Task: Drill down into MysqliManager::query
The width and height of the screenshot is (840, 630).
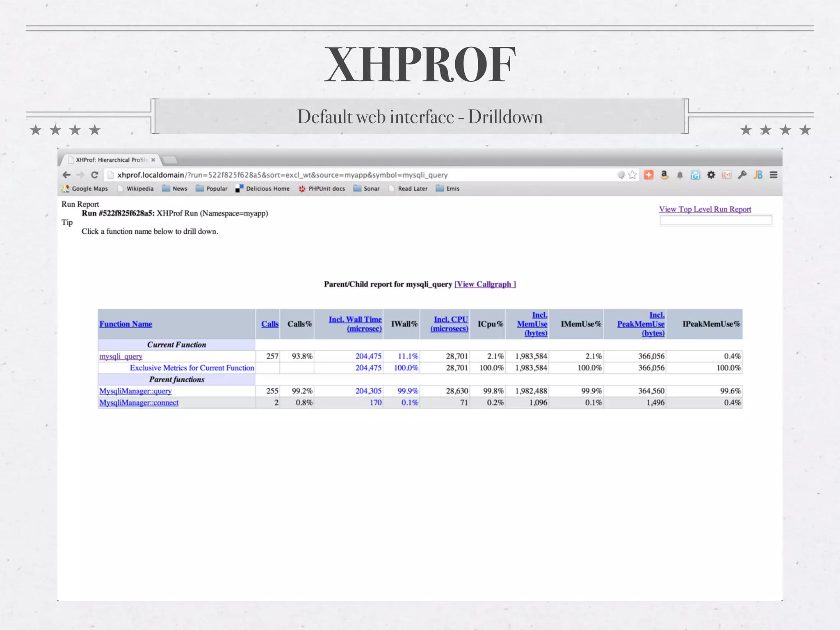Action: tap(135, 391)
